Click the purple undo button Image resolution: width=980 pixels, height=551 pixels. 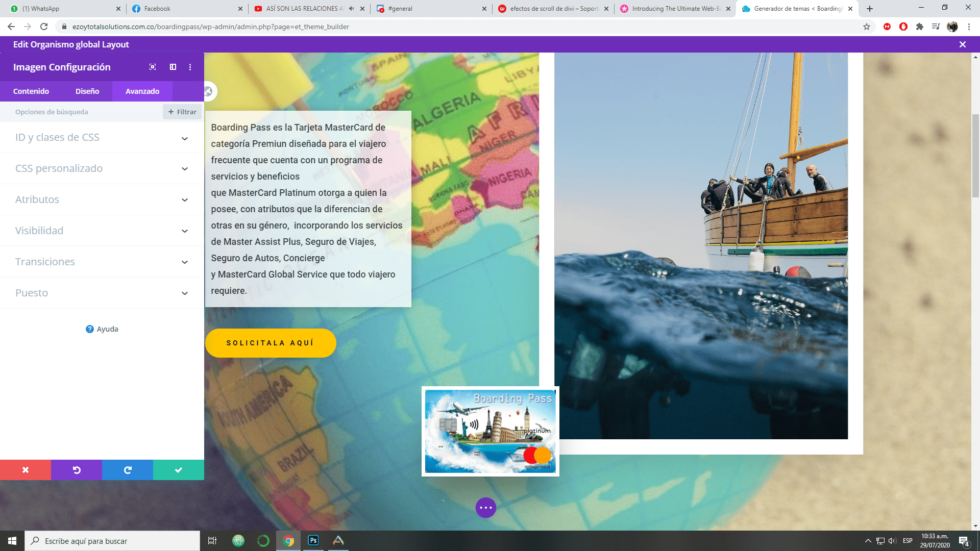[x=77, y=470]
